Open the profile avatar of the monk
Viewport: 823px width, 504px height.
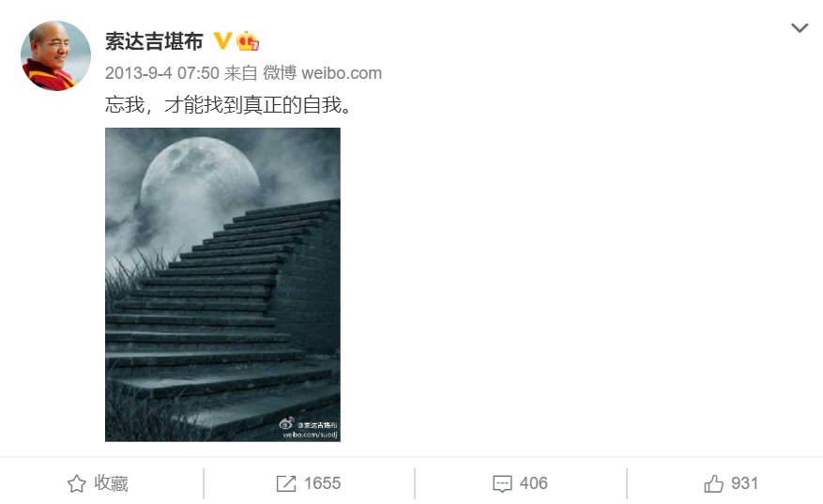[55, 55]
